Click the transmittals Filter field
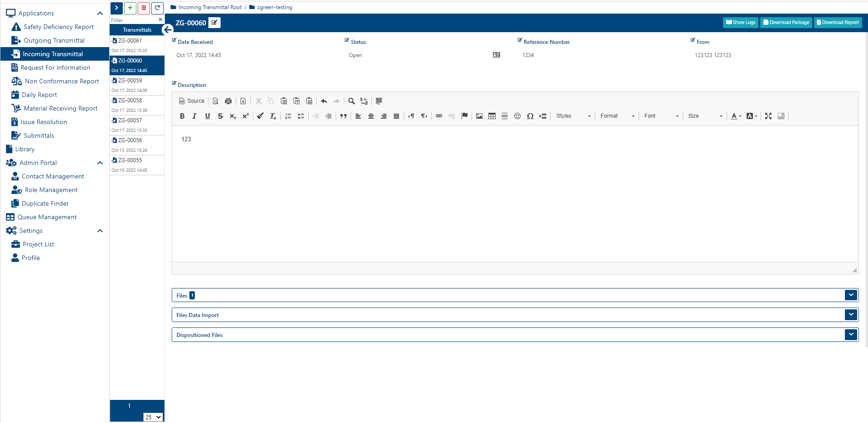This screenshot has width=868, height=423. click(x=134, y=20)
